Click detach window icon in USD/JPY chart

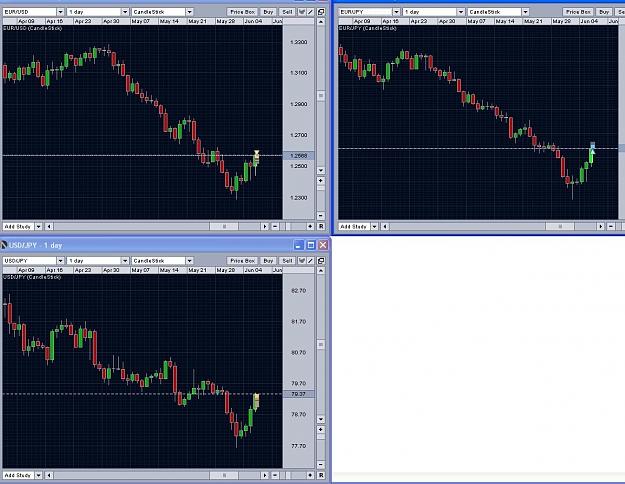click(x=321, y=261)
